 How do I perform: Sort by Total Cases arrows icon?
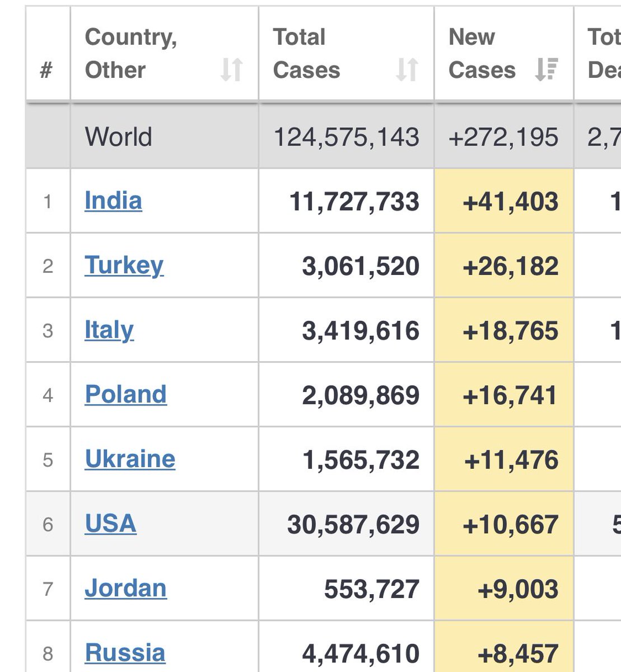pos(407,70)
